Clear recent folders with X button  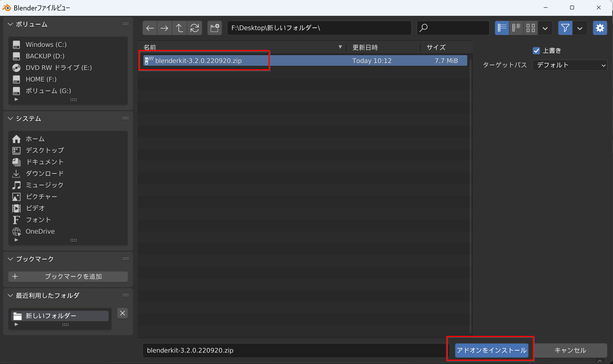123,313
